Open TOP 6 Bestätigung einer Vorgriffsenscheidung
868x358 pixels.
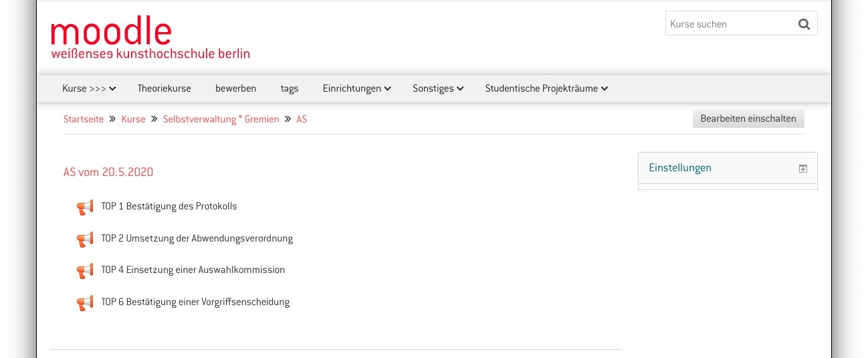[195, 302]
